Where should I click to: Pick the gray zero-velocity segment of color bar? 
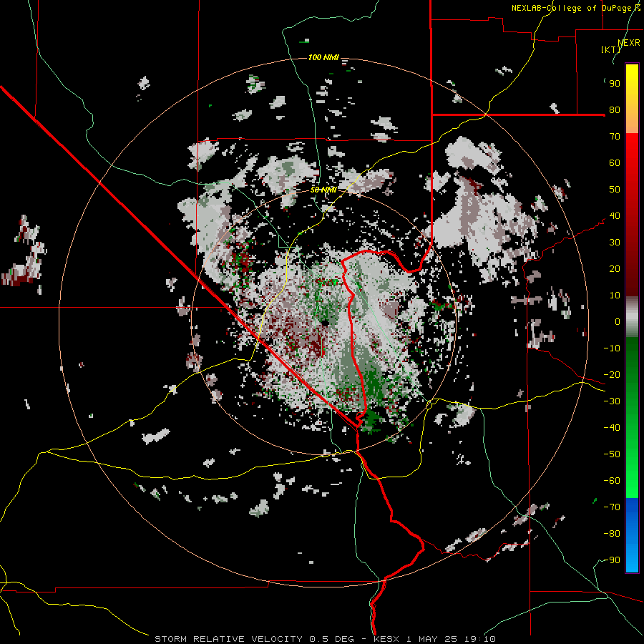pyautogui.click(x=632, y=316)
